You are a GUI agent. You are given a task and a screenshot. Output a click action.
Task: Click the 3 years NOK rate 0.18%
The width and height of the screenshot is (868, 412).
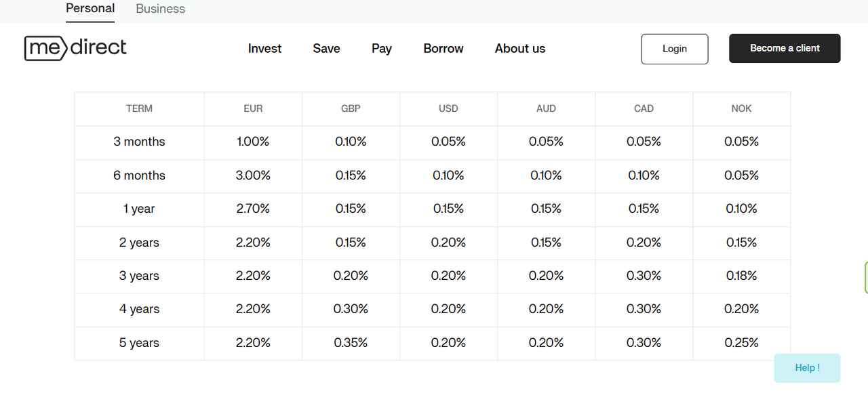click(741, 276)
